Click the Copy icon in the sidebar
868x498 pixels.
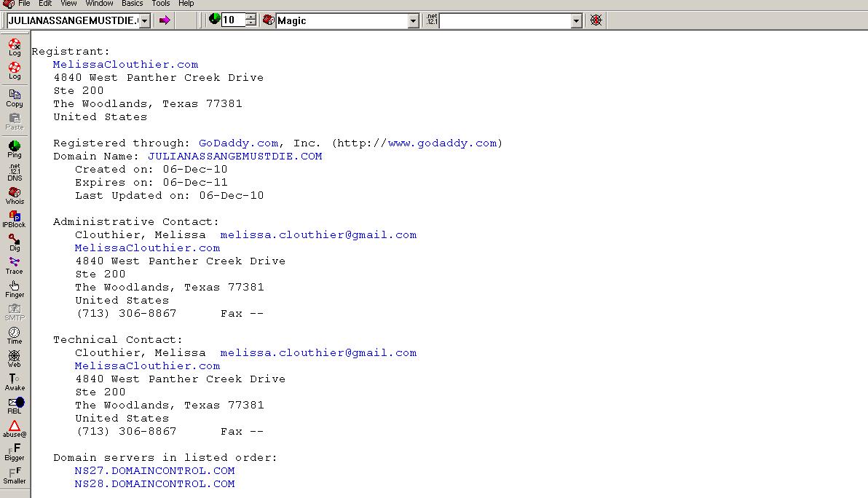(x=15, y=98)
